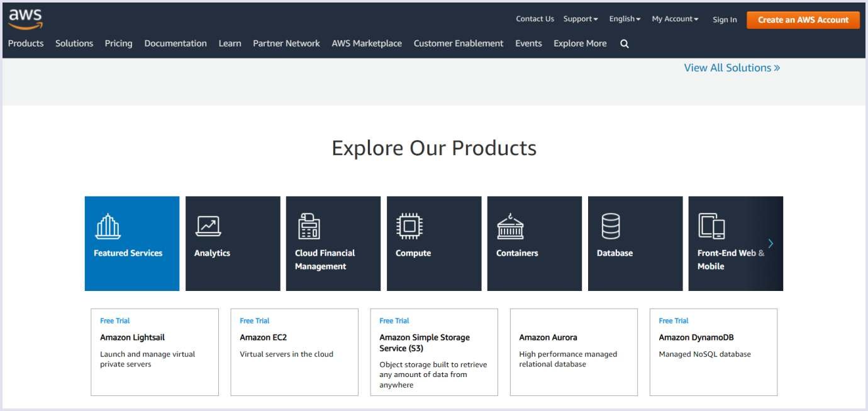868x411 pixels.
Task: Open the Amazon Simple Storage Service (S3) title
Action: click(x=425, y=342)
